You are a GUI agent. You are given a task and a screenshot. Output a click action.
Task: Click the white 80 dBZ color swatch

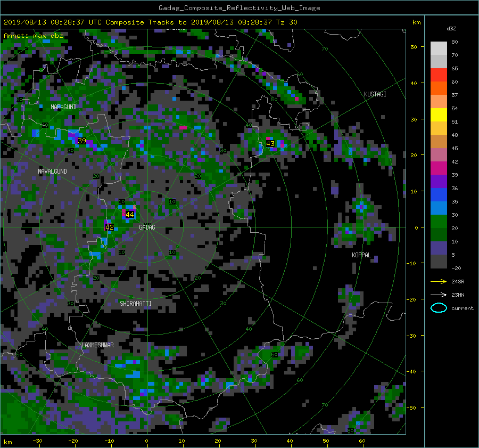point(439,48)
